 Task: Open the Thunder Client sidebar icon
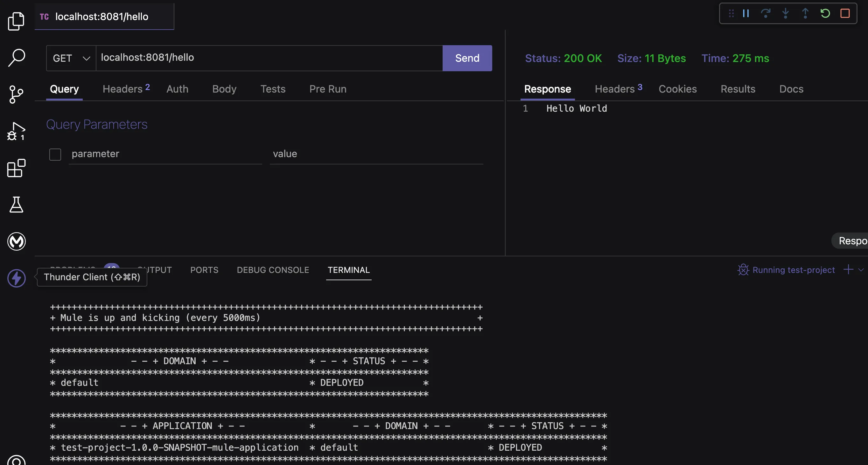pos(16,278)
